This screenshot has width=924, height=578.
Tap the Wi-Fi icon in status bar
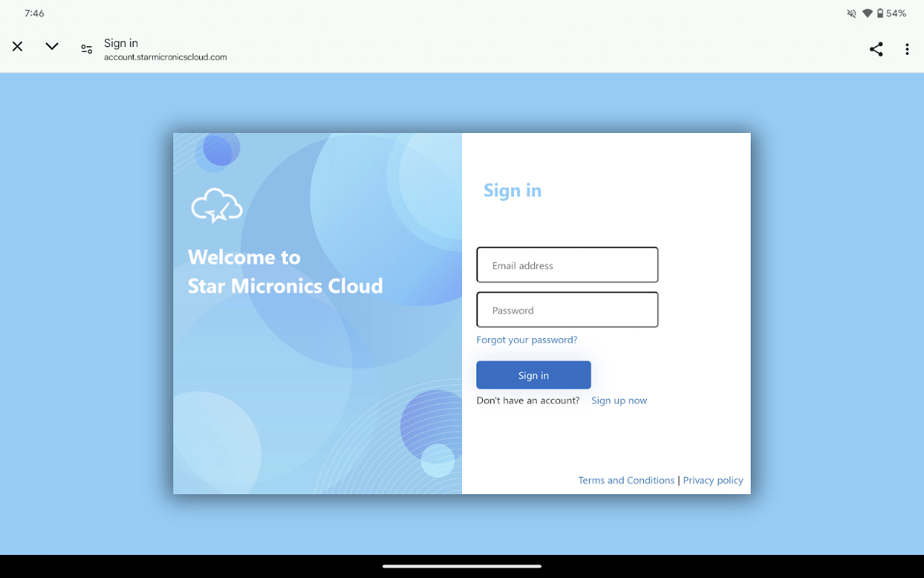coord(867,14)
